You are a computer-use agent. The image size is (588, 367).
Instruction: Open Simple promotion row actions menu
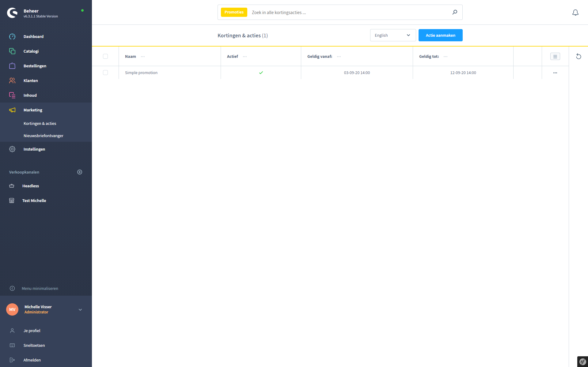pos(555,73)
